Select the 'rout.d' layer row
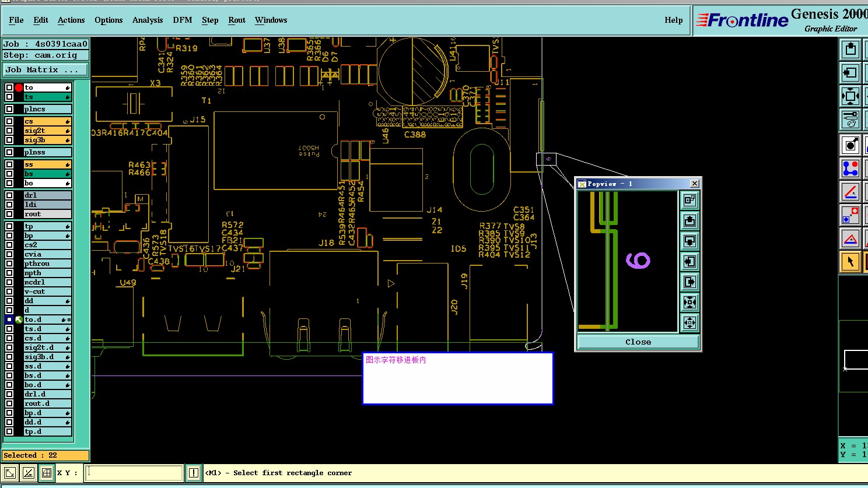Screen dimensions: 868x488 [x=47, y=403]
